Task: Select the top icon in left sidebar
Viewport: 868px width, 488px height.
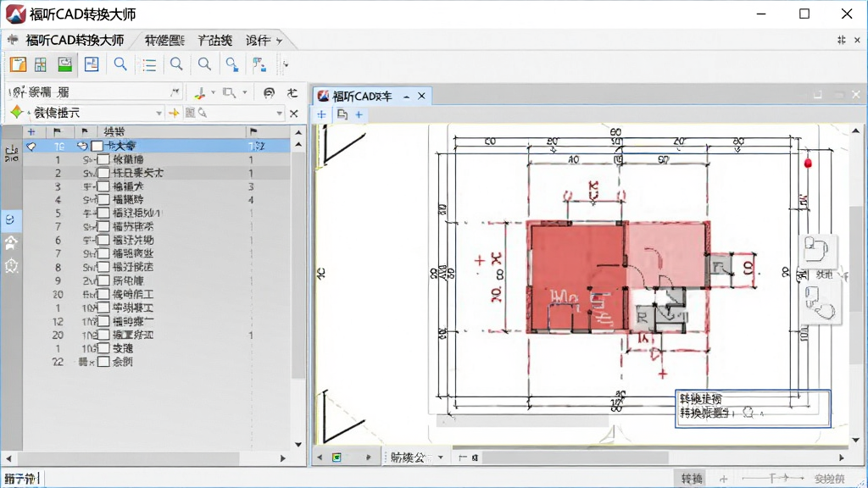Action: click(x=11, y=153)
